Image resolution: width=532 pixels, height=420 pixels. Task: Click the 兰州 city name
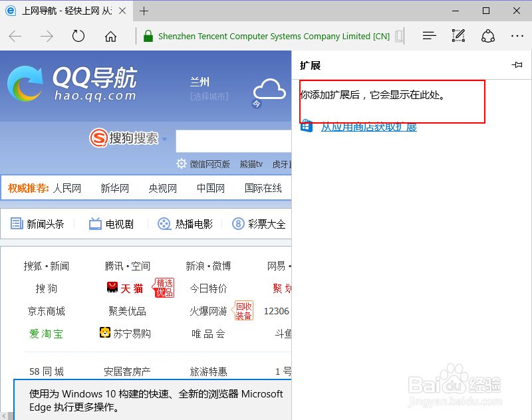click(x=200, y=82)
